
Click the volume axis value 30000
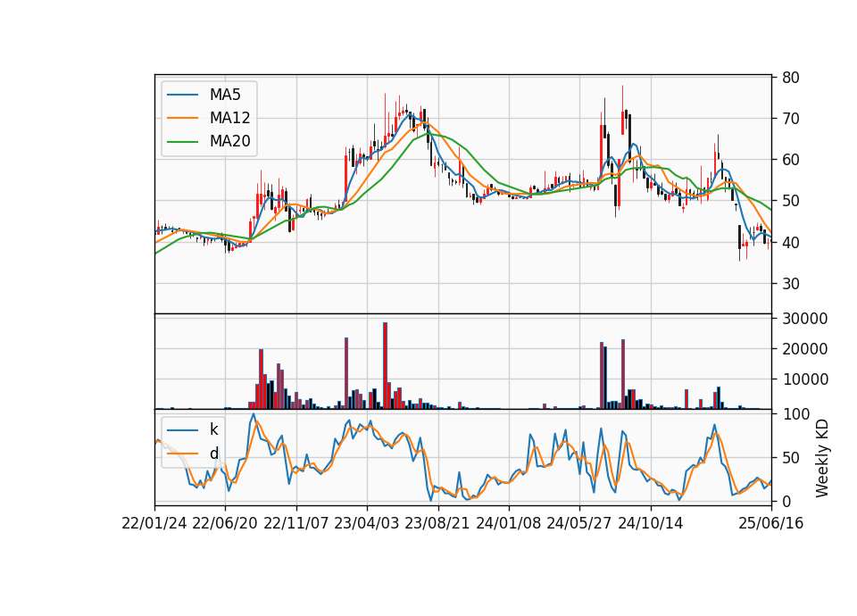click(x=805, y=319)
